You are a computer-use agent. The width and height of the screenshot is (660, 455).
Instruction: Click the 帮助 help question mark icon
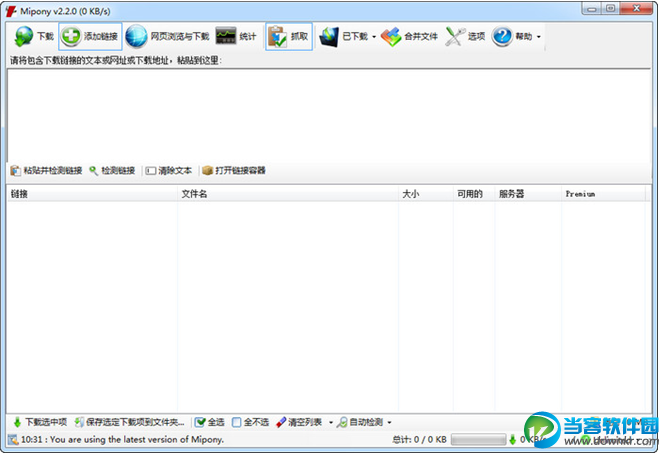502,37
